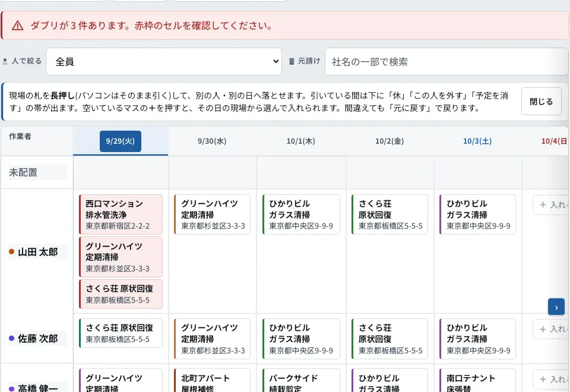Click 山田's ひかりビル card on 10/1

301,214
